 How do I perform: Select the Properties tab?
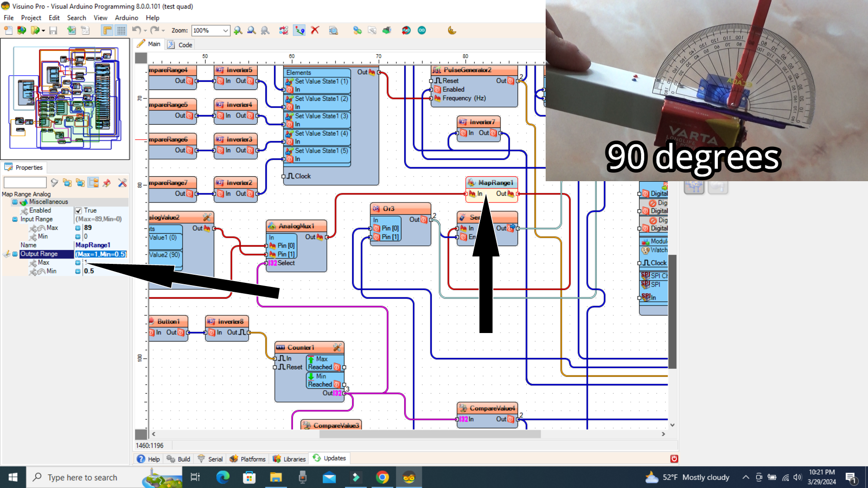pyautogui.click(x=24, y=167)
